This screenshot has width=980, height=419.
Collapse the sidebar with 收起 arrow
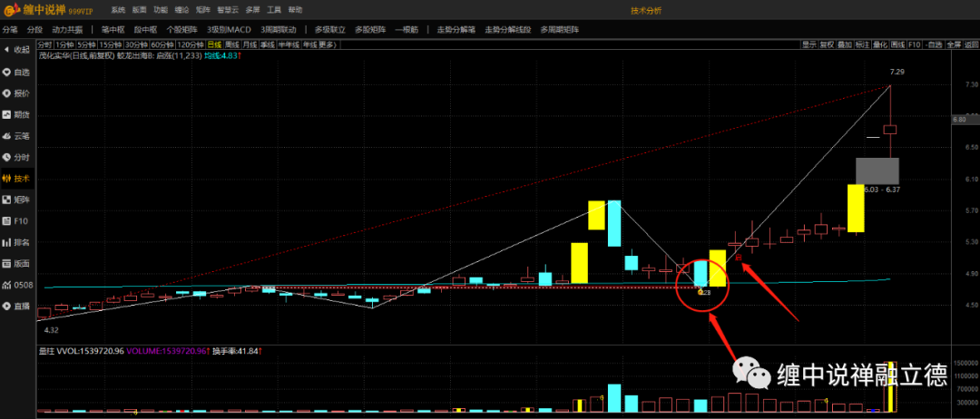click(x=15, y=50)
